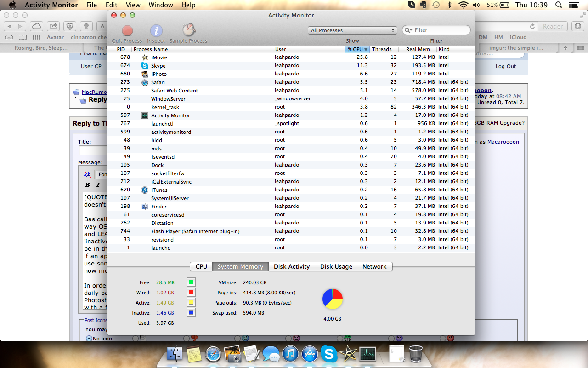Select the iMovie star icon in process list
The width and height of the screenshot is (588, 368).
click(145, 57)
